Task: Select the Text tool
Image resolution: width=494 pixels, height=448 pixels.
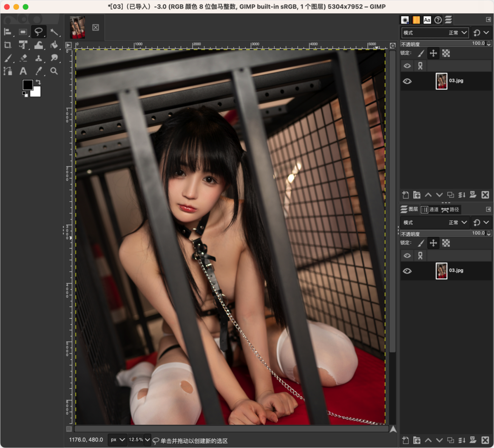Action: (x=23, y=71)
